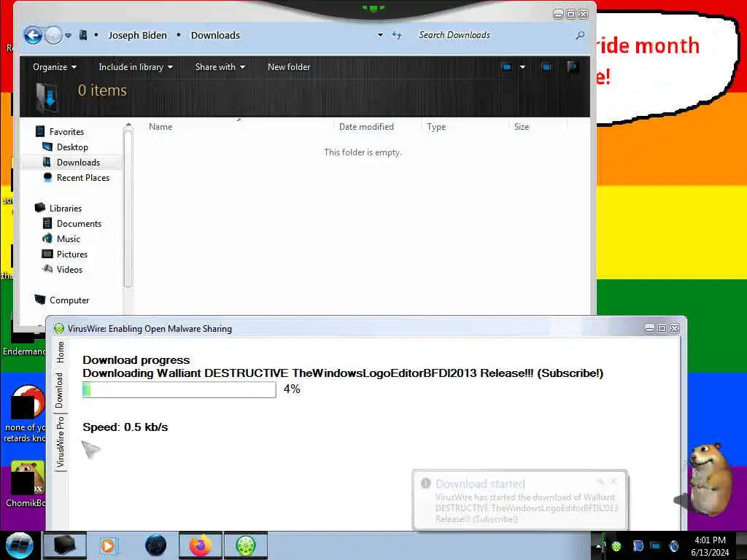Image resolution: width=747 pixels, height=560 pixels.
Task: Click the download progress bar
Action: tap(179, 389)
